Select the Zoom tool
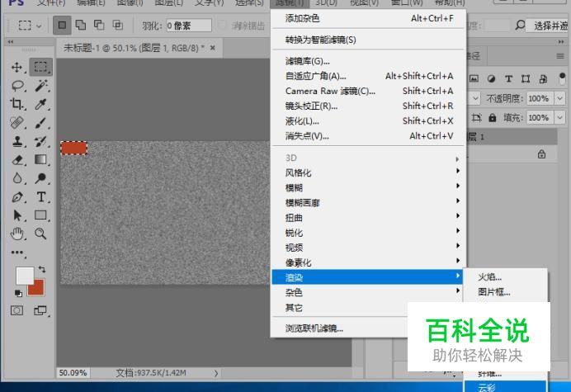571x392 pixels. point(40,234)
